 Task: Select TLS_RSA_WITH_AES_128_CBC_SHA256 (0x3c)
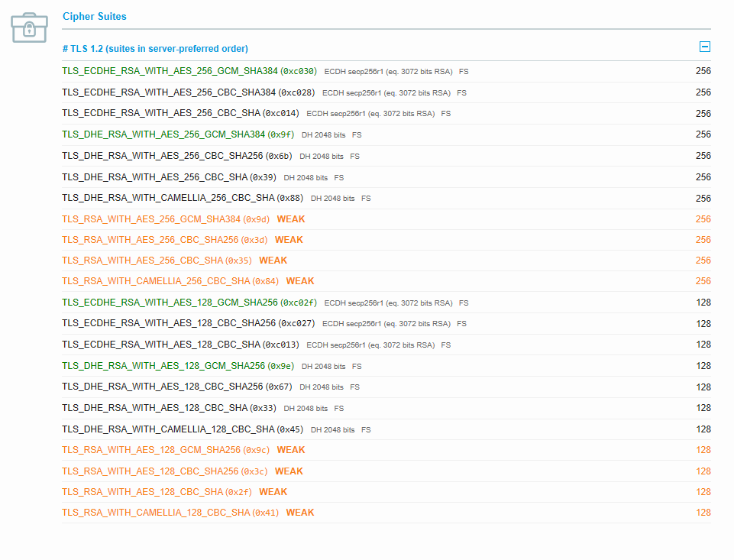coord(165,471)
